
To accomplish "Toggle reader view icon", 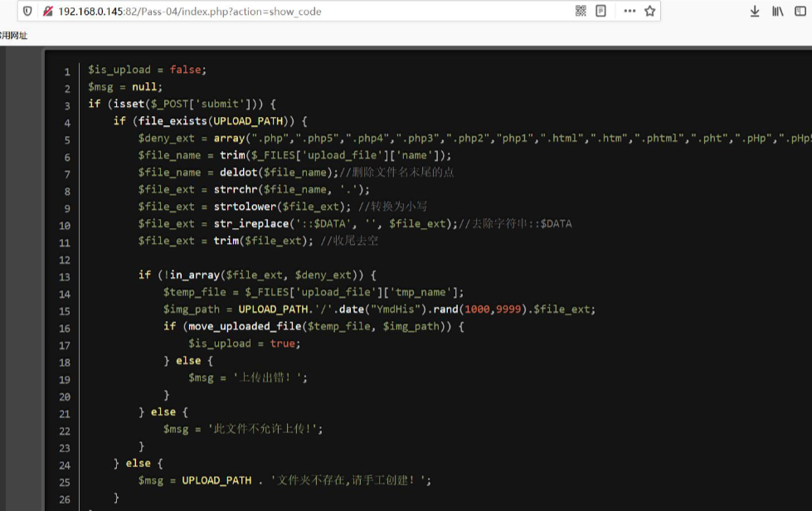I will [601, 11].
